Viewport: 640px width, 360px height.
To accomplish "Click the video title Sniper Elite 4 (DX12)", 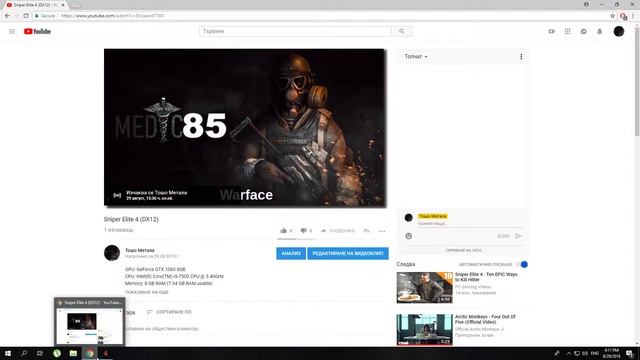I will (x=131, y=219).
